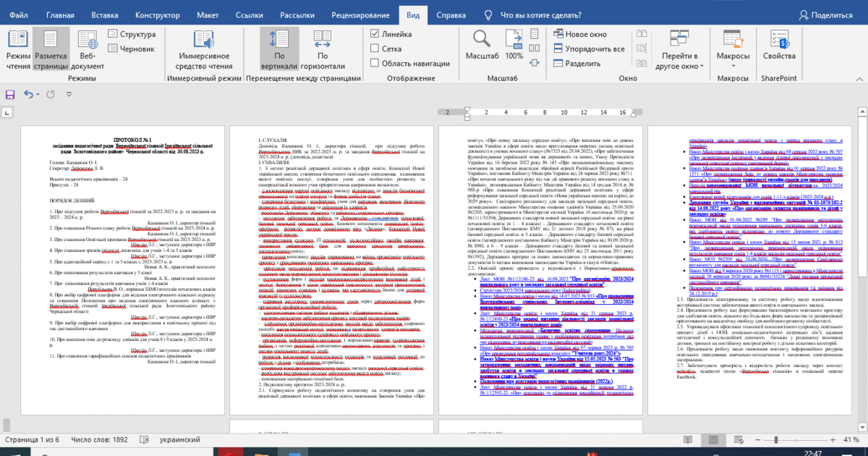
Task: Select Print Layout view (Разметка страницы)
Action: [x=51, y=49]
